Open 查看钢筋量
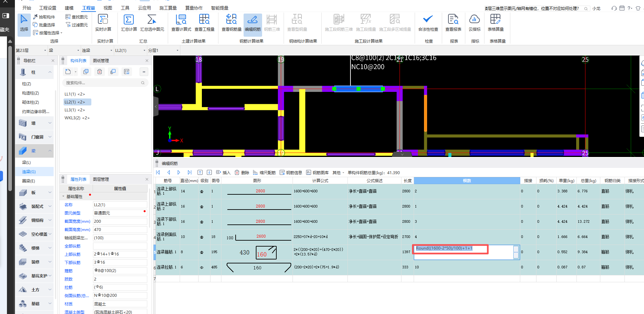Viewport: 644px width, 314px height. (x=231, y=23)
